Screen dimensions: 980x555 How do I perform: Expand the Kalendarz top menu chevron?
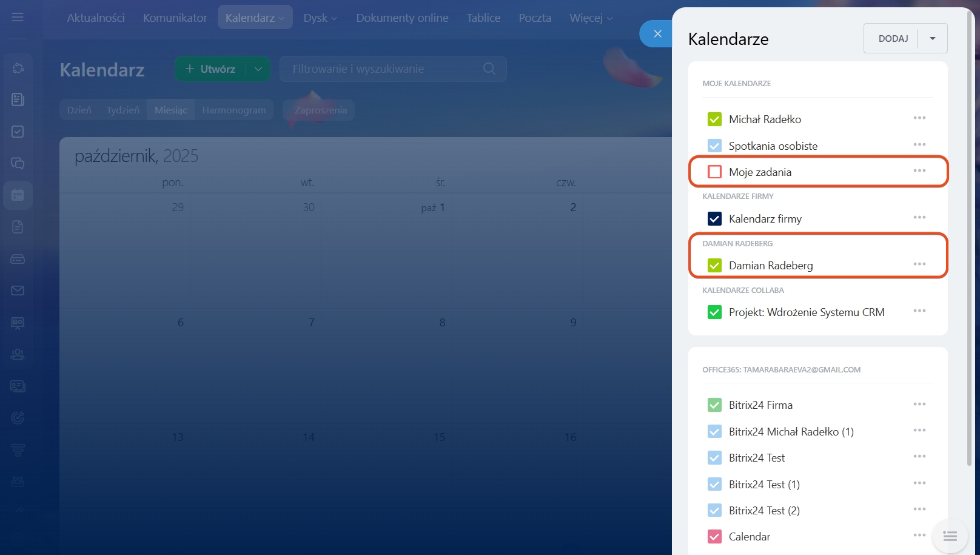tap(281, 19)
